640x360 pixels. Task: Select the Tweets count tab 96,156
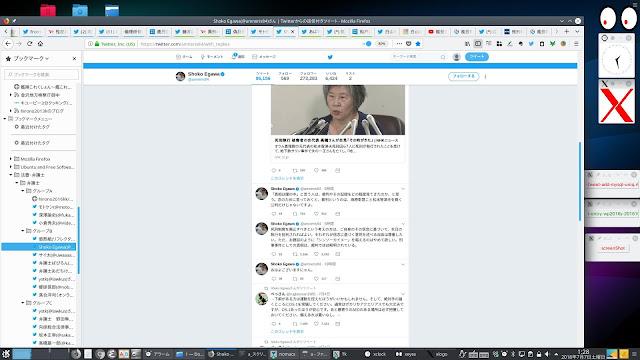click(263, 76)
